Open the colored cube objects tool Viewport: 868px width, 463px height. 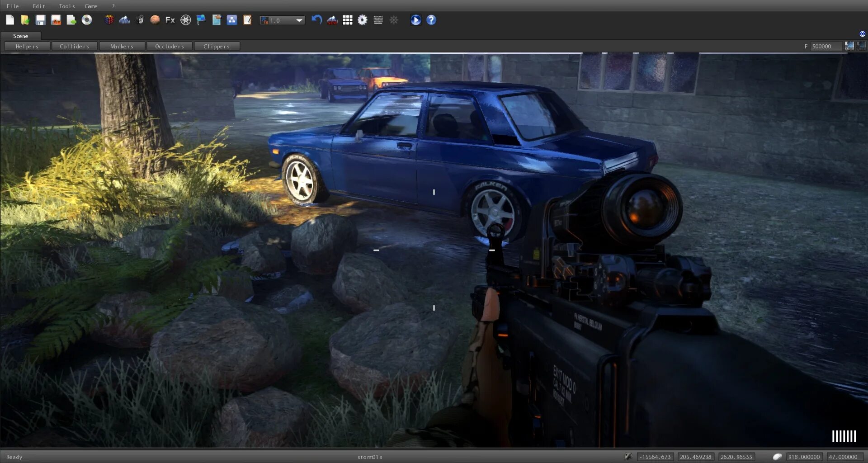coord(109,20)
